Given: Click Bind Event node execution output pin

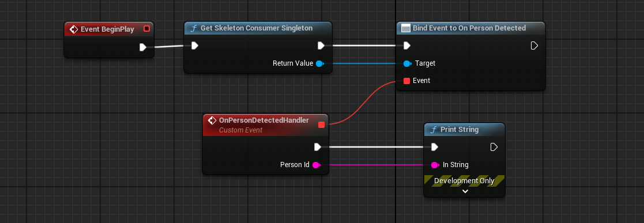Looking at the screenshot, I should pos(534,46).
